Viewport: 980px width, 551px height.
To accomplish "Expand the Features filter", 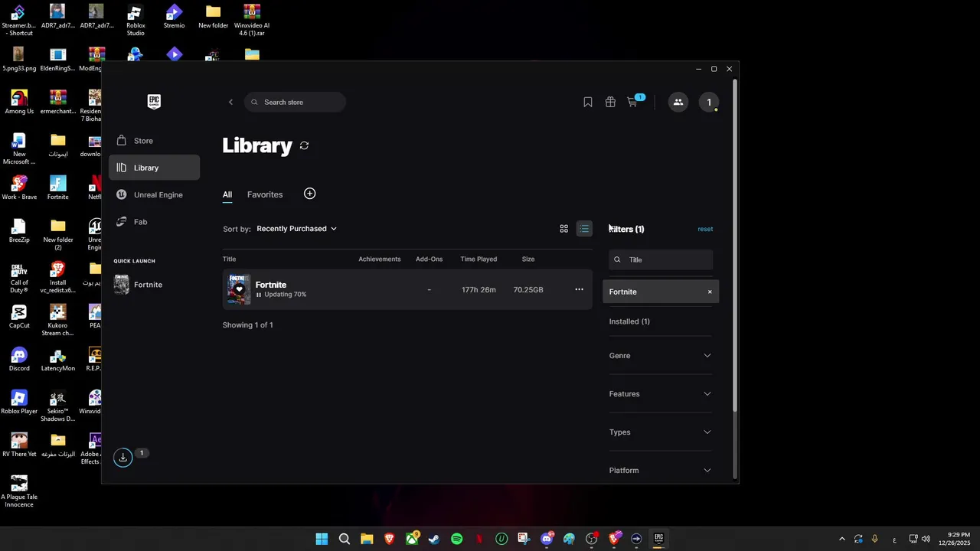I will coord(661,394).
